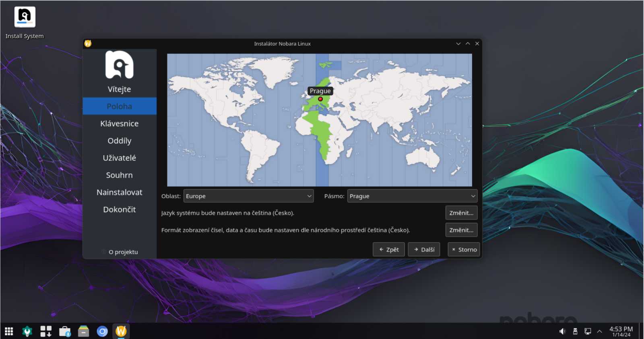Go back with the Zpět button
Image resolution: width=644 pixels, height=339 pixels.
click(x=389, y=249)
